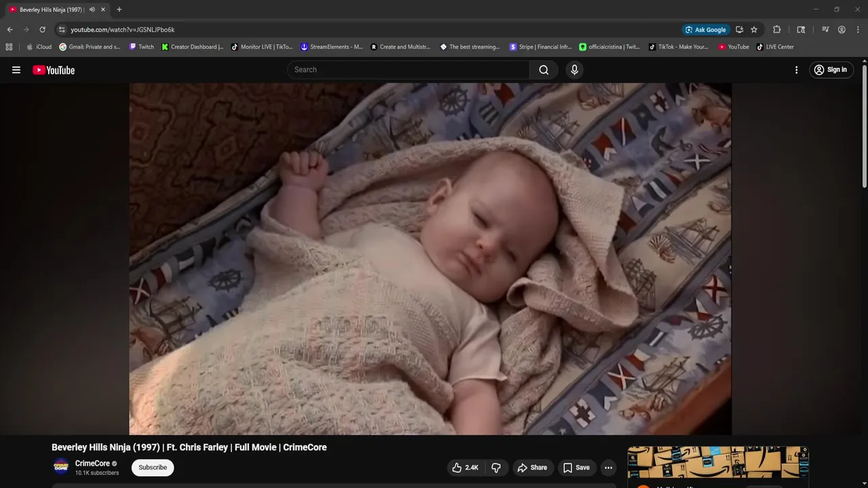
Task: View site information icon in address bar
Action: [62, 30]
